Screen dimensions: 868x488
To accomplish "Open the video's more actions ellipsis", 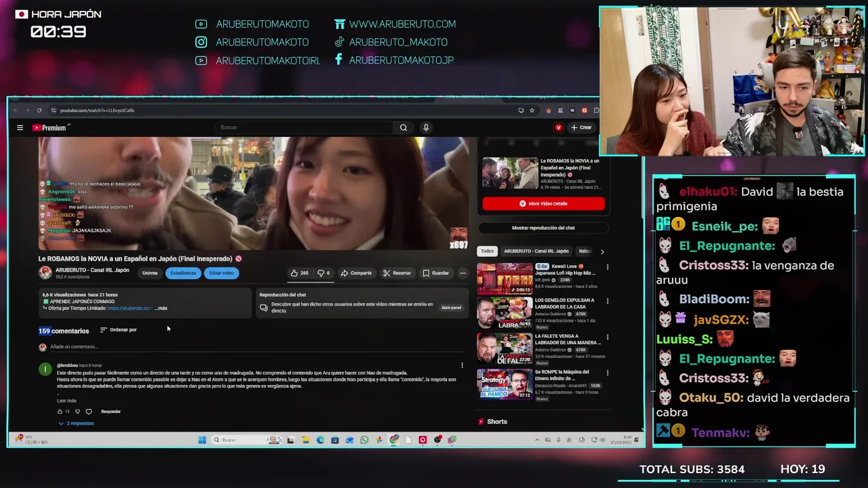I will tap(462, 273).
